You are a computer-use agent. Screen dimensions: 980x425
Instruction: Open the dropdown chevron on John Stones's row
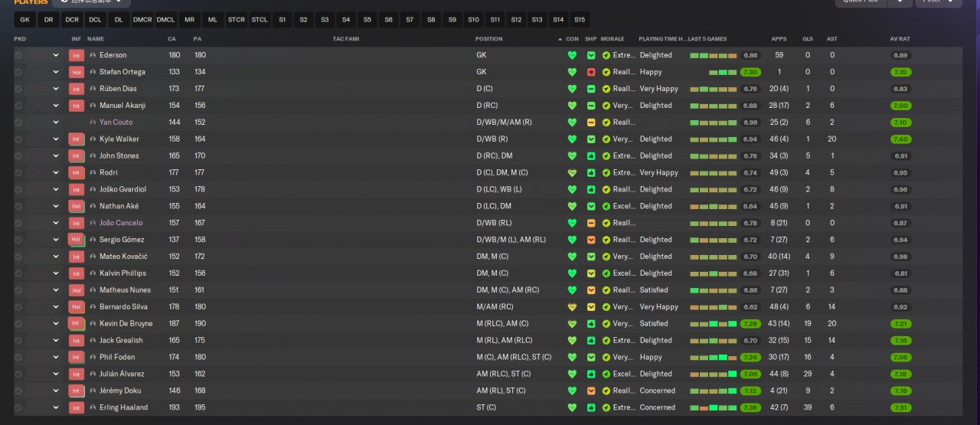[56, 156]
